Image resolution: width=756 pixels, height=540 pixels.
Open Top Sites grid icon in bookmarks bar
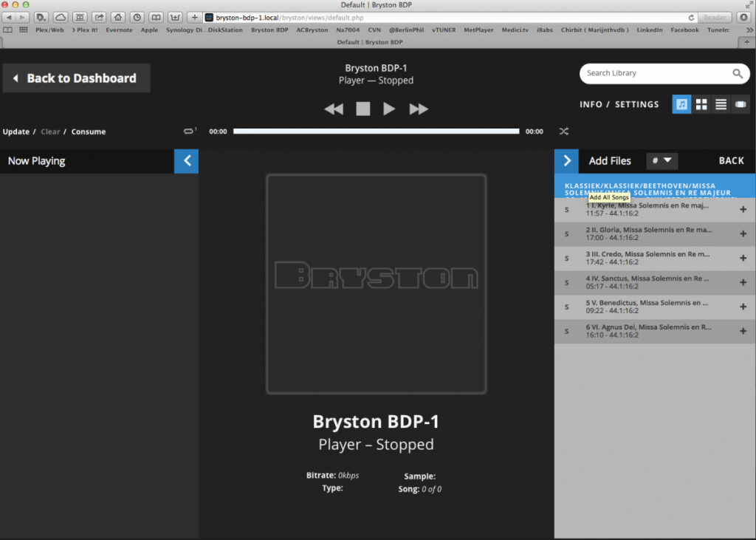pos(23,30)
